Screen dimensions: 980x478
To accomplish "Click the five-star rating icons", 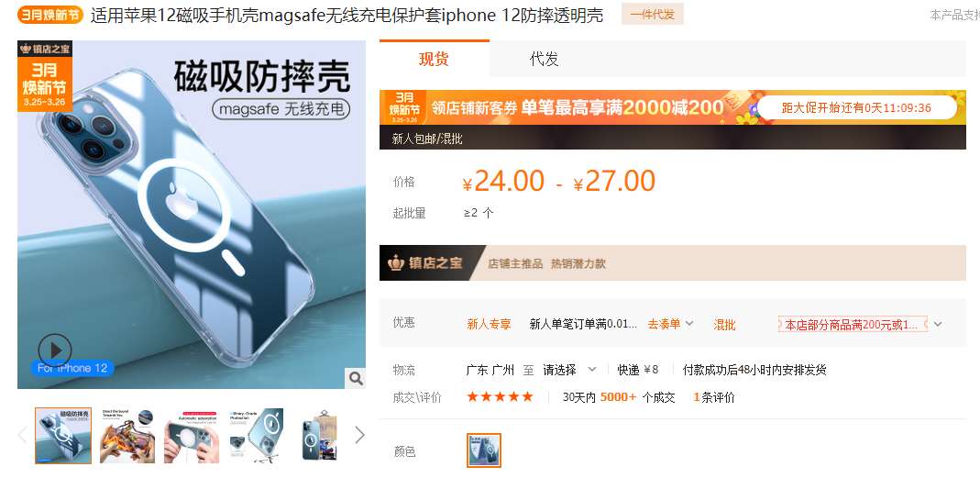I will point(500,396).
